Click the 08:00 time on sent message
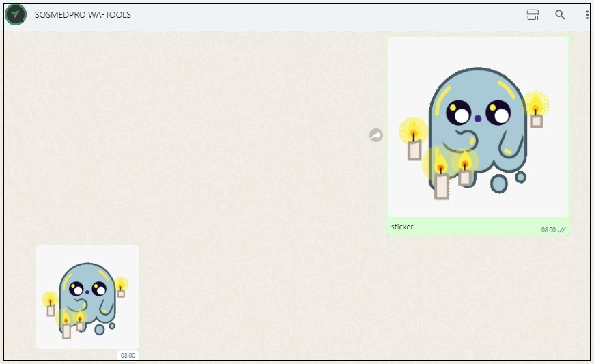 (x=548, y=230)
